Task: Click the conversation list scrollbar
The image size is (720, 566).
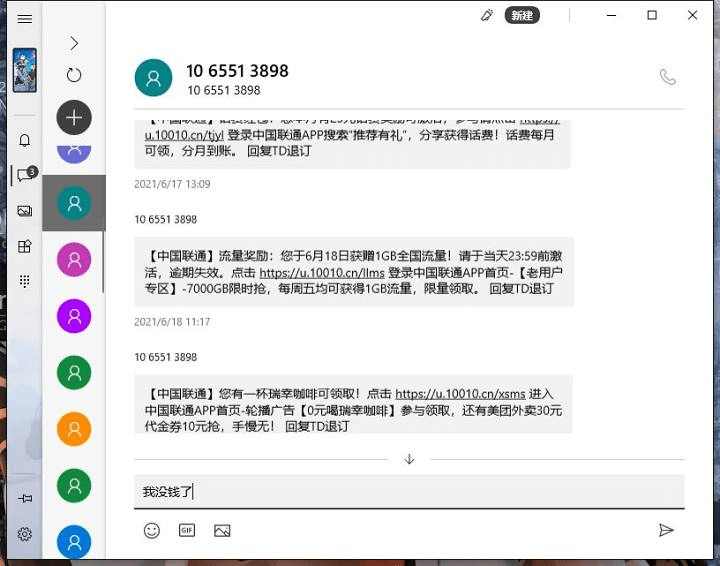Action: pyautogui.click(x=103, y=262)
